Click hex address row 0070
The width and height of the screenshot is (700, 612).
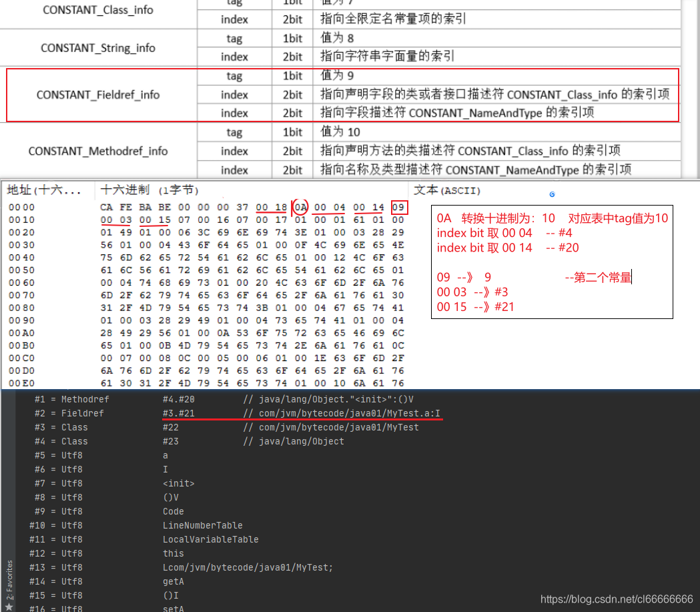coord(21,295)
